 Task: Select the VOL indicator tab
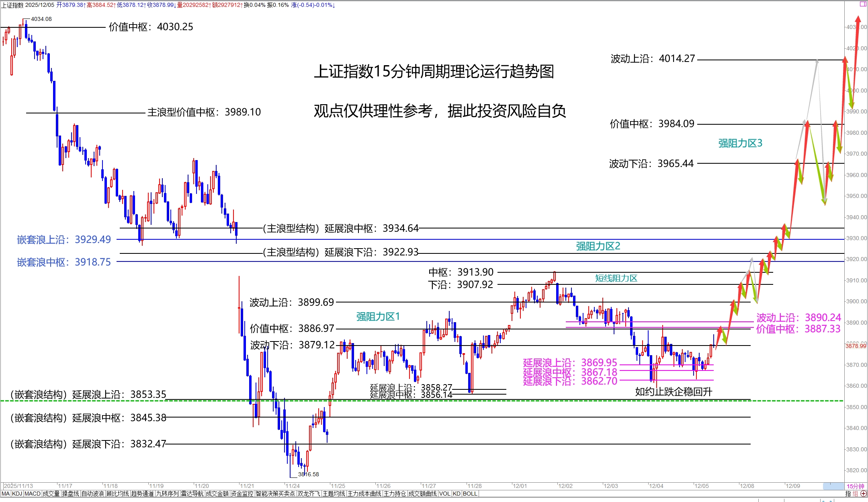point(444,494)
